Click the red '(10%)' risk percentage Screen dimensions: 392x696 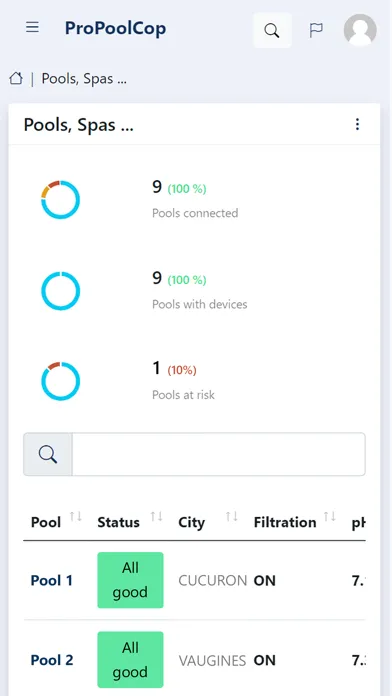(182, 370)
